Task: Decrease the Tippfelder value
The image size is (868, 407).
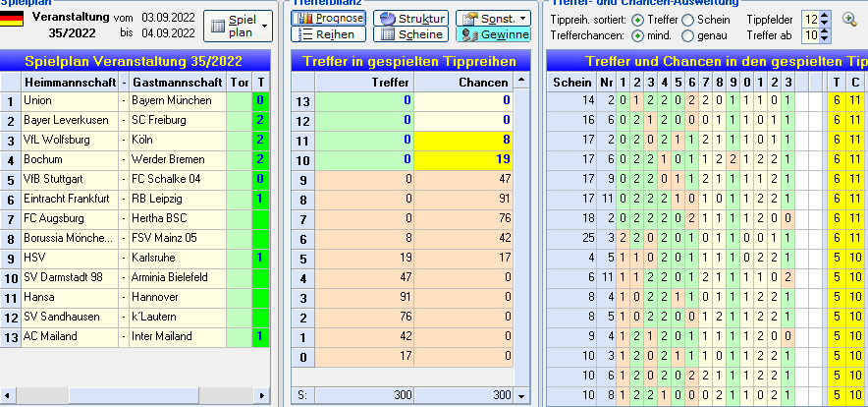Action: click(x=825, y=24)
